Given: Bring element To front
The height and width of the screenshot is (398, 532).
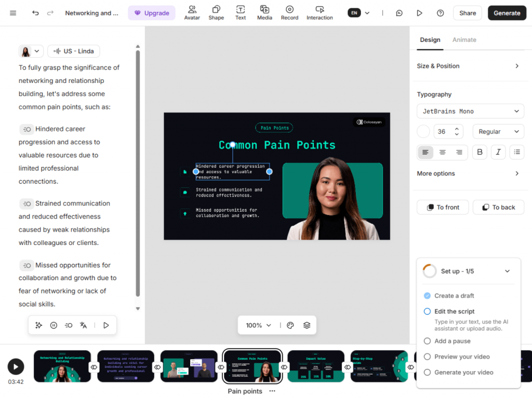Looking at the screenshot, I should (443, 207).
